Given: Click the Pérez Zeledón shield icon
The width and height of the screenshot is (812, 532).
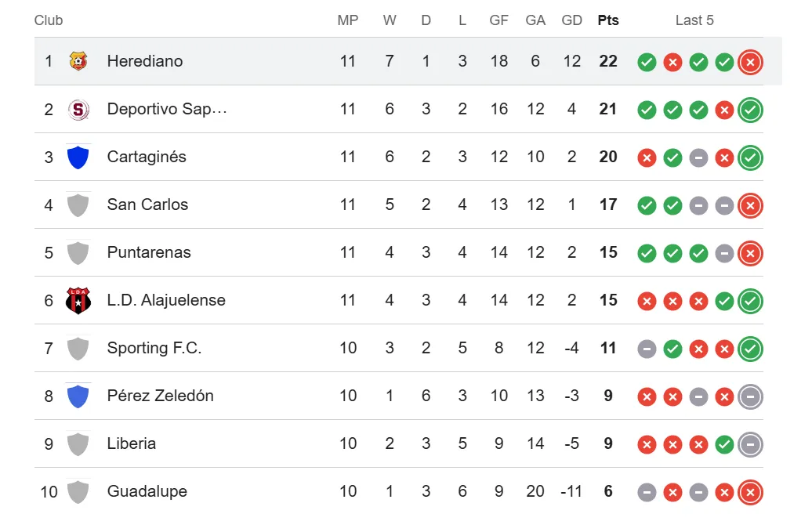Looking at the screenshot, I should pyautogui.click(x=78, y=396).
